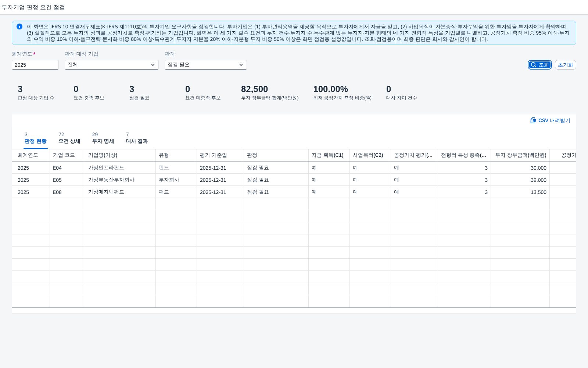
Task: Click the 회계연도 input field
Action: [35, 65]
